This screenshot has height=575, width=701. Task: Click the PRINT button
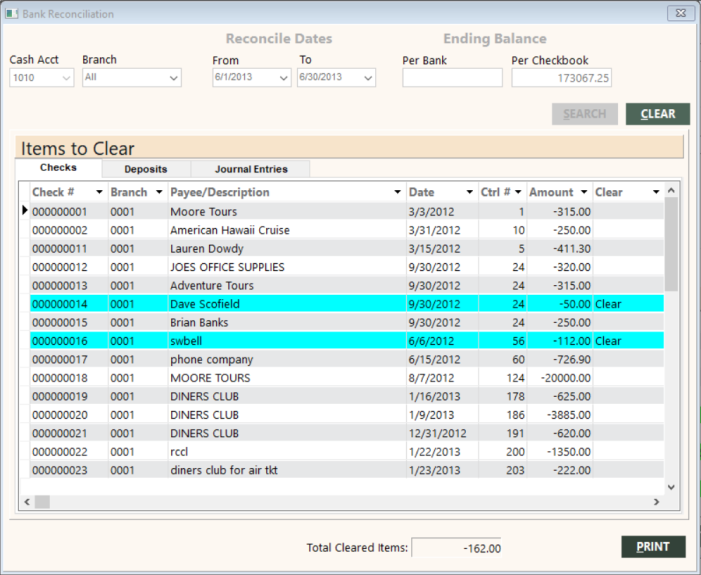coord(653,547)
